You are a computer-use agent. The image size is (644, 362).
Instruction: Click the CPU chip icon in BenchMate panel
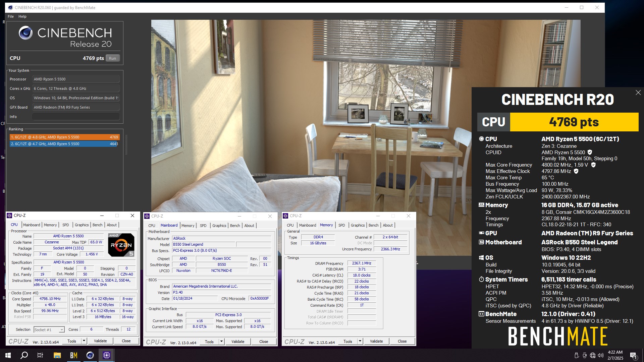tap(481, 139)
